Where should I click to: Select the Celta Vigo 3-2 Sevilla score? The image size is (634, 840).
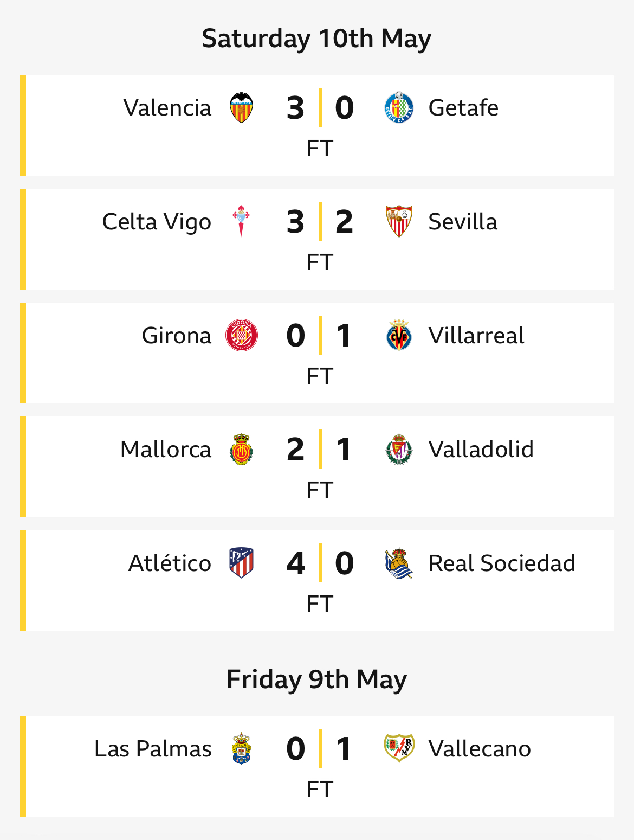coord(320,221)
